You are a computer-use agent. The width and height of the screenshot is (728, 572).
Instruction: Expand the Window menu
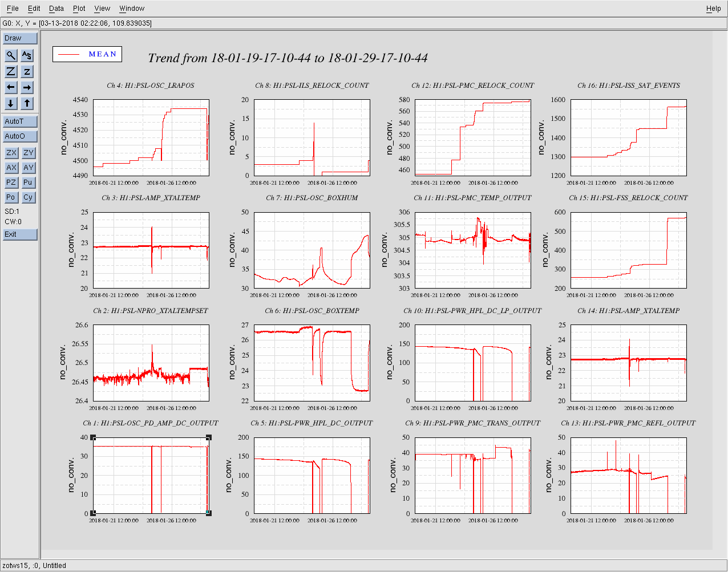click(131, 9)
